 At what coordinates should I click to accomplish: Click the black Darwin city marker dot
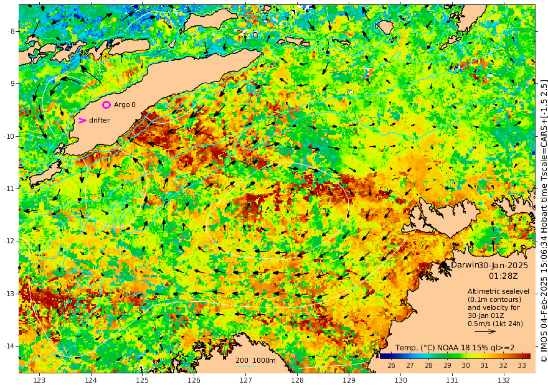pos(444,265)
